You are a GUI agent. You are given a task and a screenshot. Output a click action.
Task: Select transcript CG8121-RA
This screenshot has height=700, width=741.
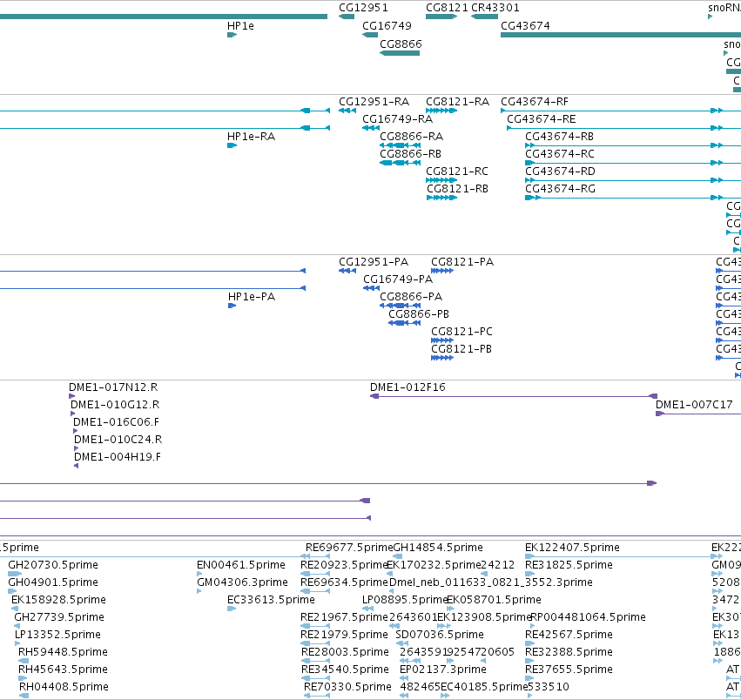coord(457,102)
